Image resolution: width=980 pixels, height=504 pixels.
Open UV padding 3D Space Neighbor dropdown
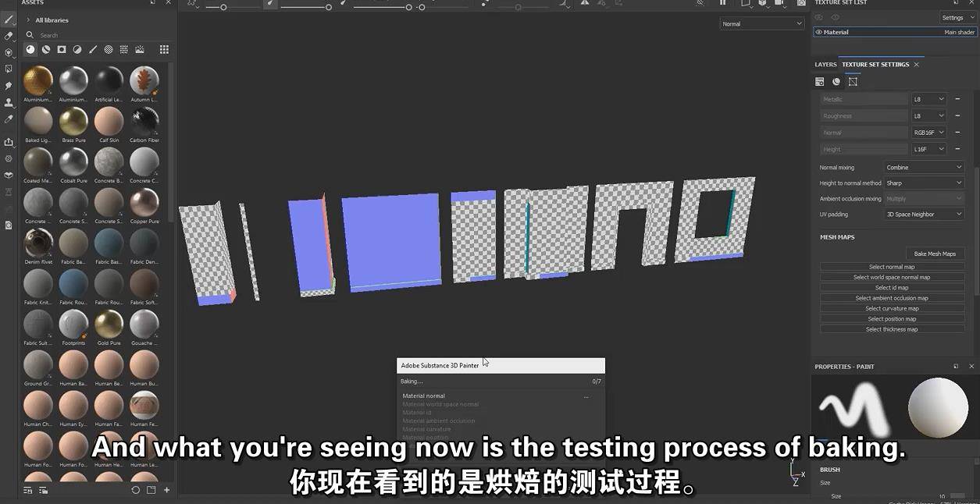(925, 214)
